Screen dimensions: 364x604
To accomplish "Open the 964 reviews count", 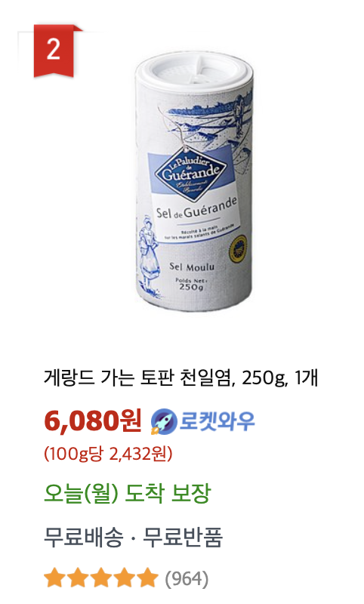I will [187, 579].
